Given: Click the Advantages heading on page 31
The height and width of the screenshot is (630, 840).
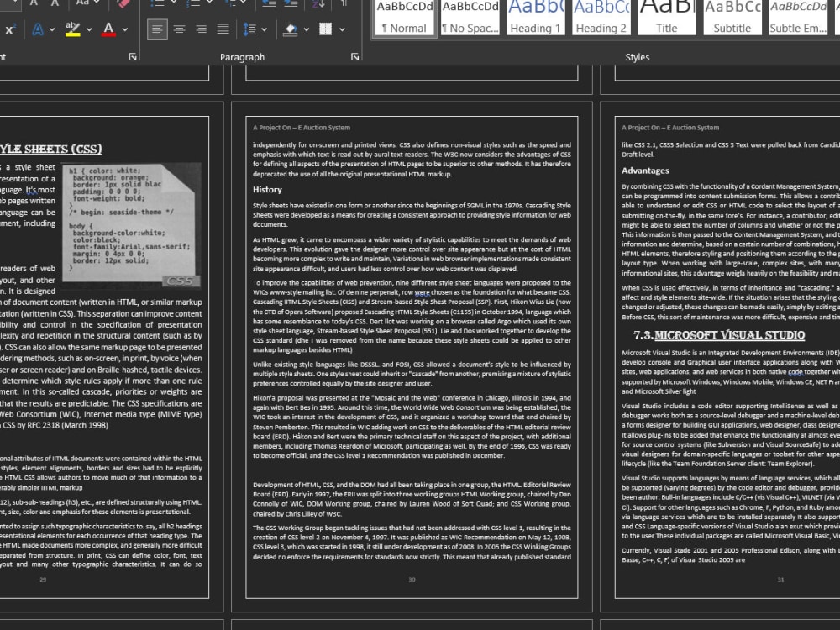Looking at the screenshot, I should pos(645,171).
